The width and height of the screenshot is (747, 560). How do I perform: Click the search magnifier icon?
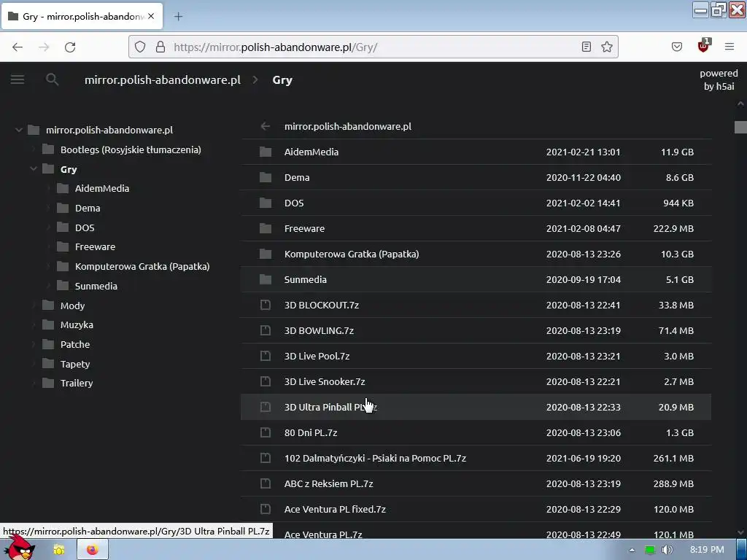tap(52, 79)
